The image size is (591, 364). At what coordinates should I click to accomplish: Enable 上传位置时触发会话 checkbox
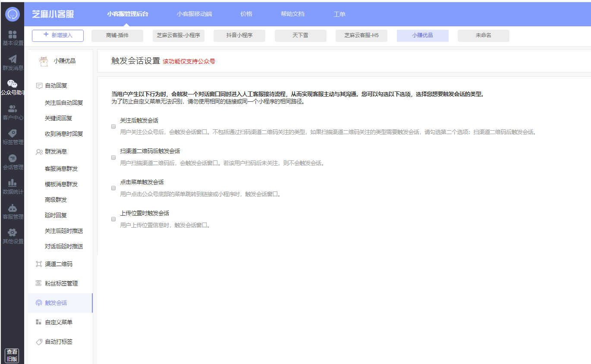(x=113, y=219)
